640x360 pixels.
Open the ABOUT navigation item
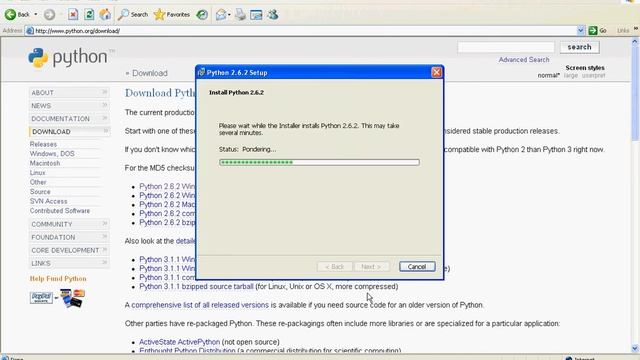click(x=69, y=93)
